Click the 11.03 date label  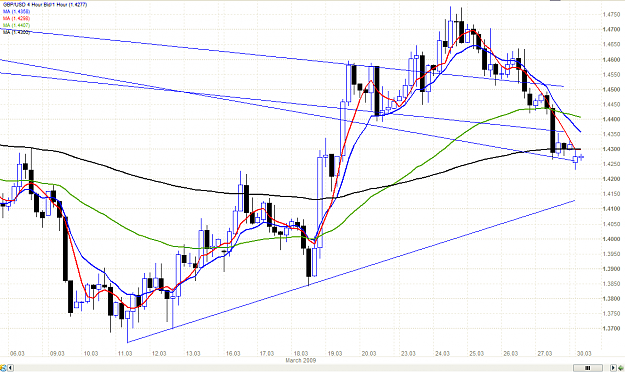[x=125, y=354]
